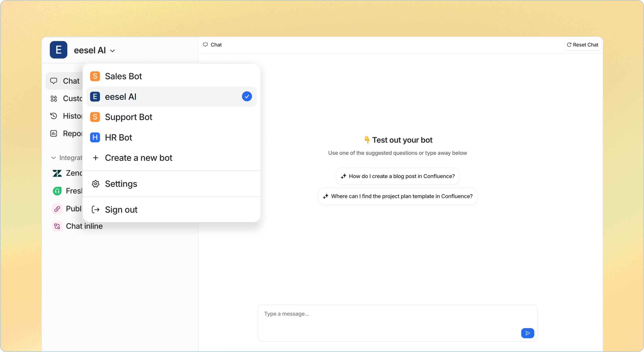The image size is (644, 352).
Task: Open the eesel AI bot switcher dropdown
Action: (94, 50)
